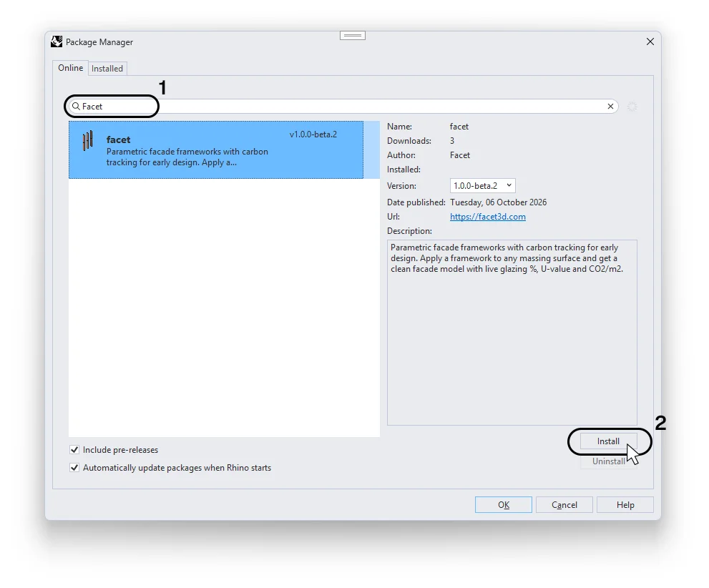Screen dimensions: 709x588
Task: Click the magnifier icon in the search box
Action: pos(76,106)
